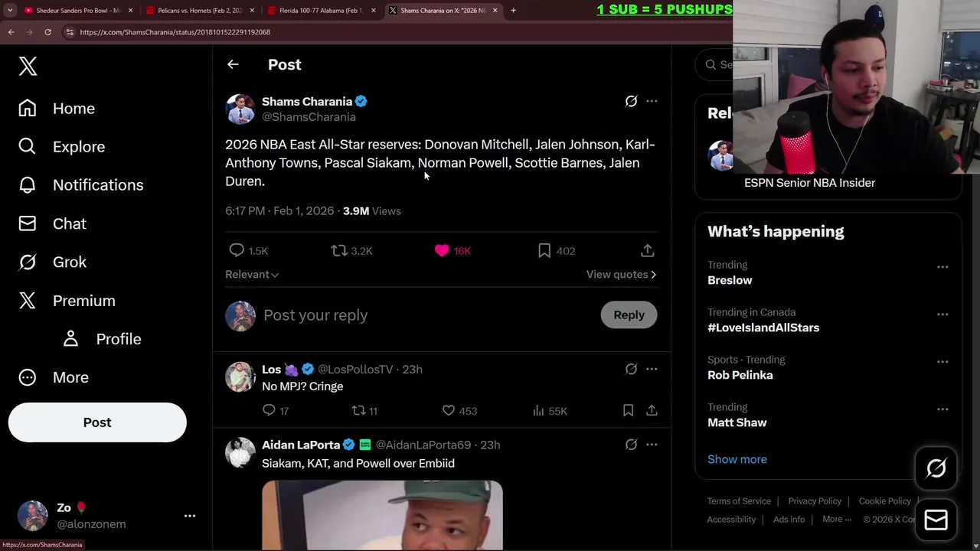Open Shams Charania profile avatar

coord(240,109)
